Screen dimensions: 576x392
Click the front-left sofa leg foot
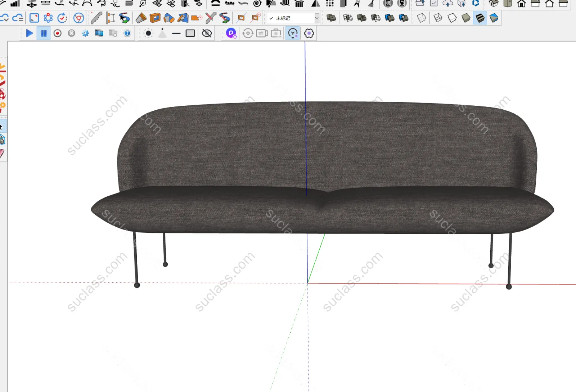(x=137, y=285)
